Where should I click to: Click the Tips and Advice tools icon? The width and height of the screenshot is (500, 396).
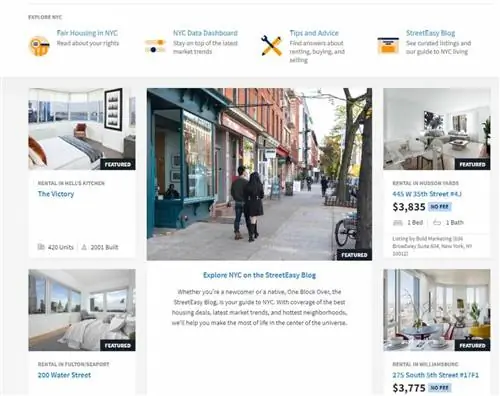[272, 46]
